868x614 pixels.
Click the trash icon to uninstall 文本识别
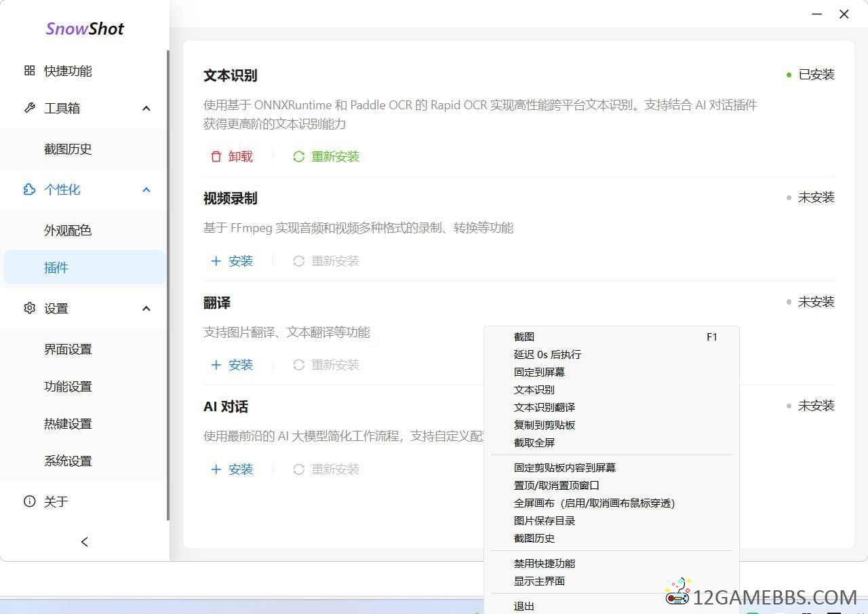[216, 157]
